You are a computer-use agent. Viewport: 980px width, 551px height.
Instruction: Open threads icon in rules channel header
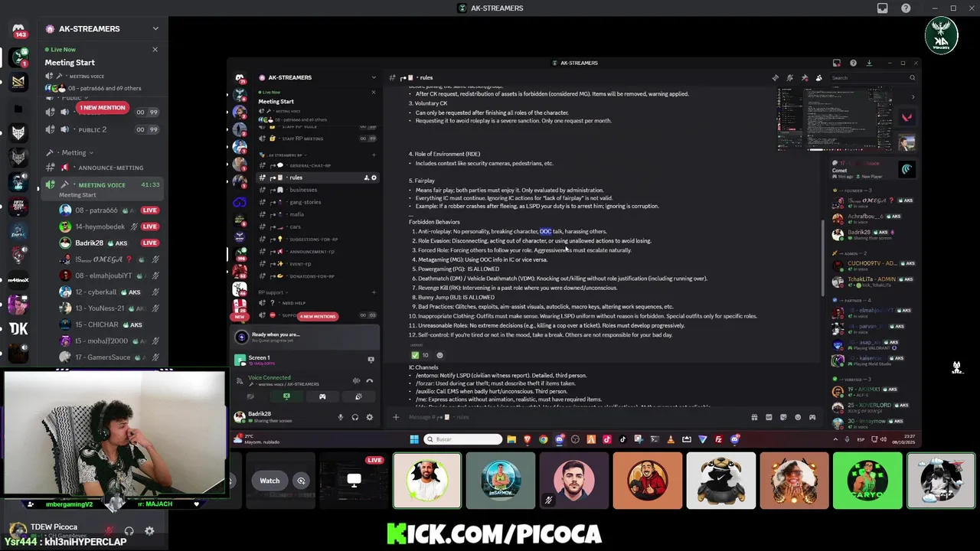coord(776,77)
